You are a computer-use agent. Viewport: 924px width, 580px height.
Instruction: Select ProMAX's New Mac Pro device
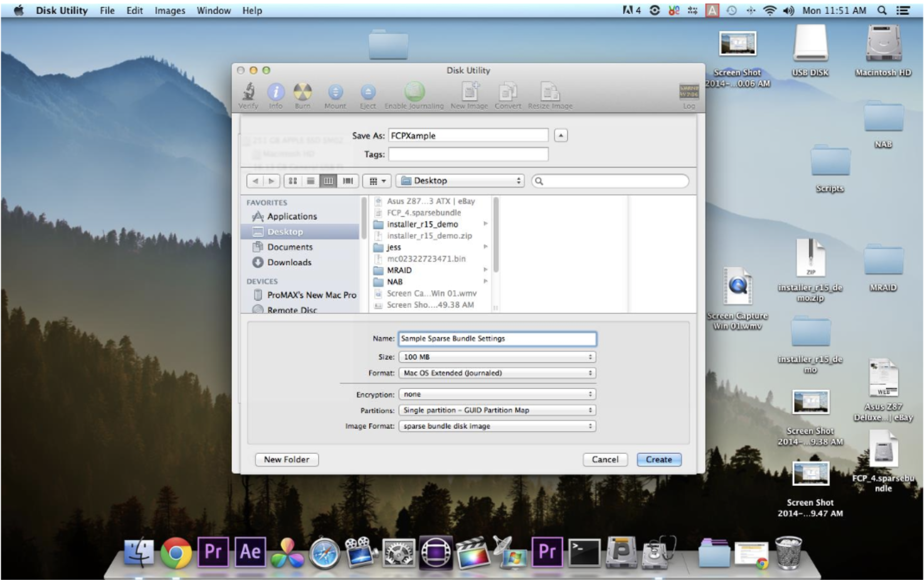300,295
